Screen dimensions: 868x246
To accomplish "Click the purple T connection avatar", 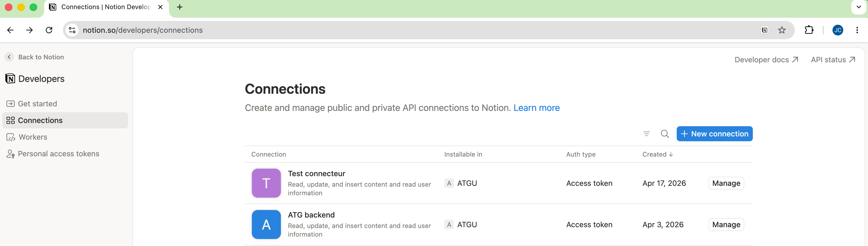I will tap(266, 183).
